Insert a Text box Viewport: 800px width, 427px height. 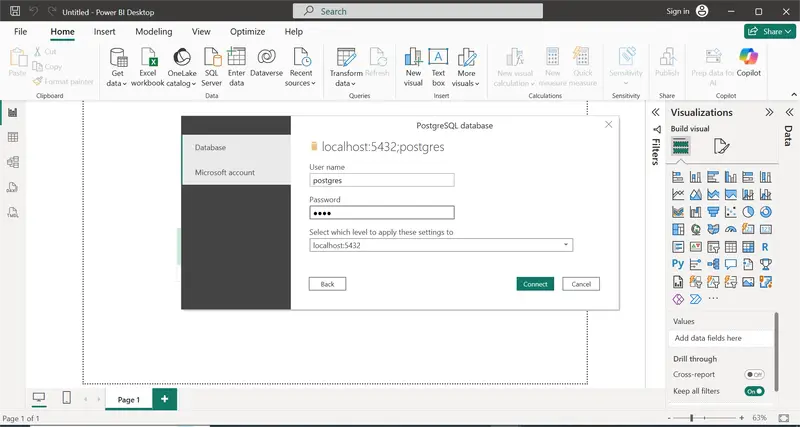(x=438, y=67)
